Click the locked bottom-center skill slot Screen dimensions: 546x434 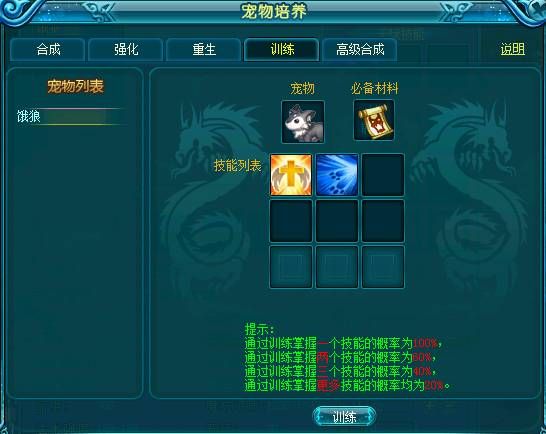tap(337, 267)
